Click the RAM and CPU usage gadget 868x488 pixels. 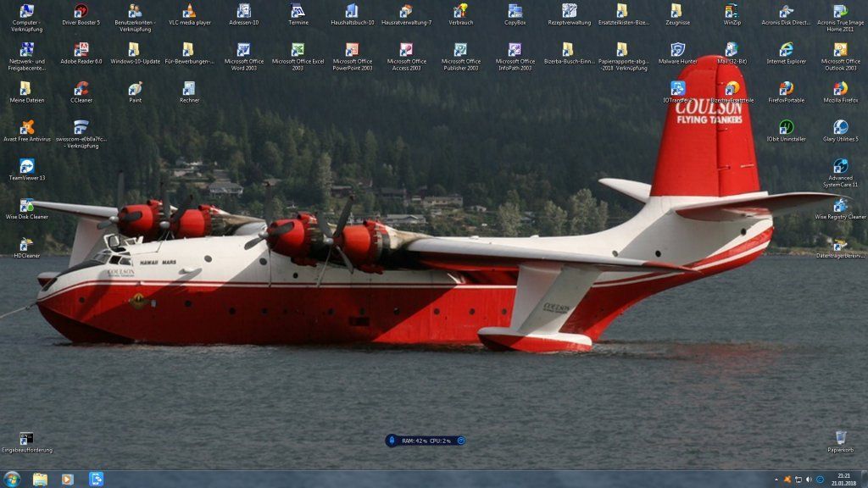[424, 440]
